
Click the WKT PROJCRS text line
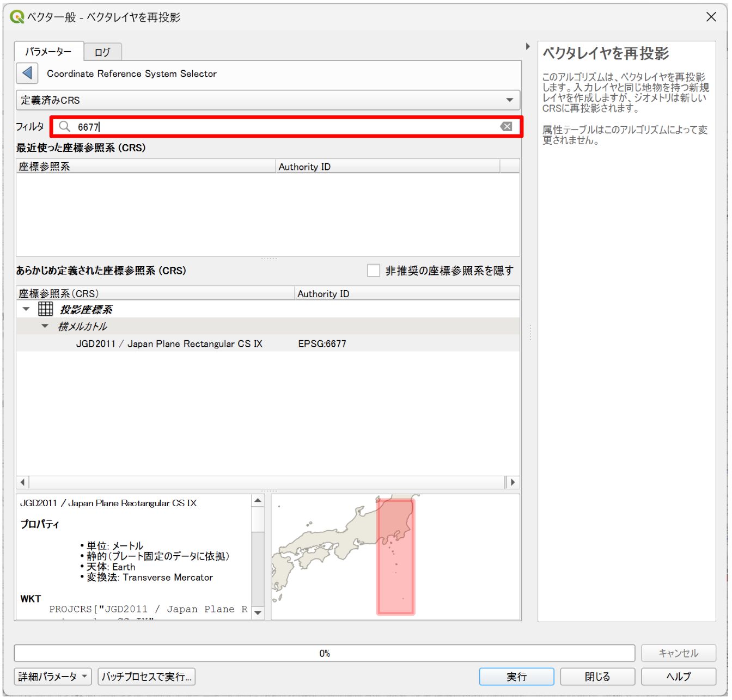pyautogui.click(x=148, y=609)
